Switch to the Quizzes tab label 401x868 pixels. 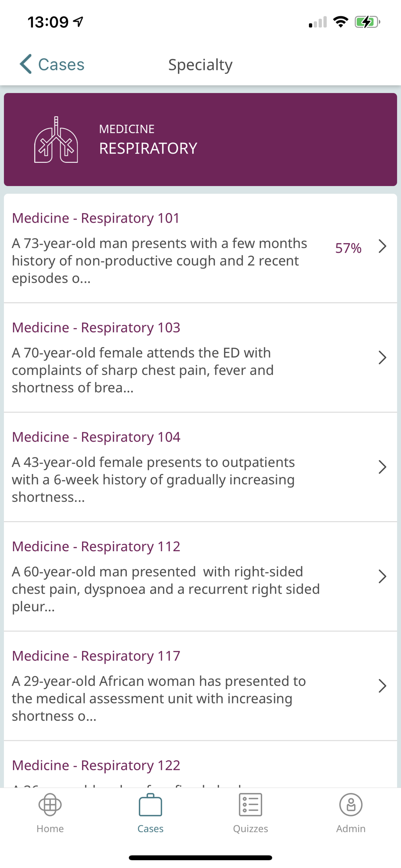coord(250,829)
